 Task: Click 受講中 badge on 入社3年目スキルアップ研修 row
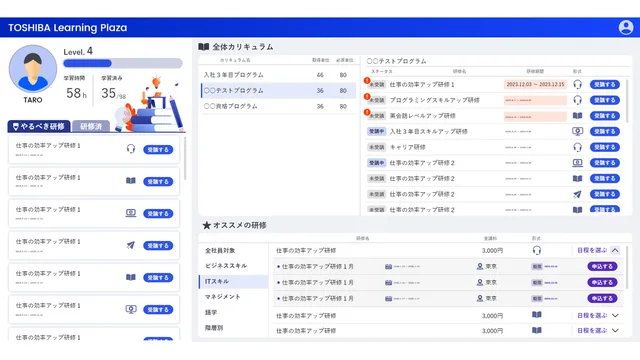(x=376, y=131)
